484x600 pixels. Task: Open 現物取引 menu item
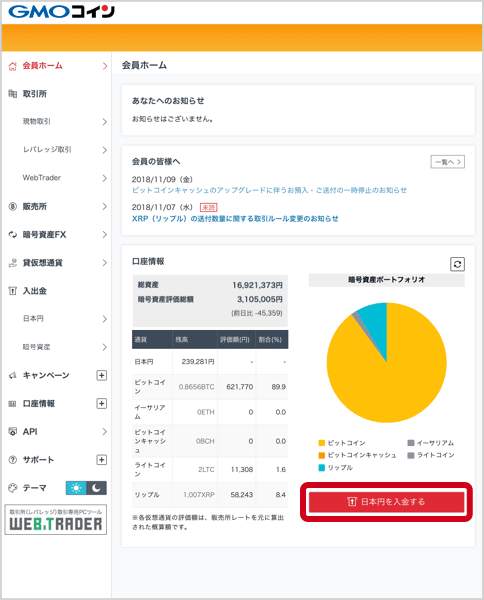57,122
